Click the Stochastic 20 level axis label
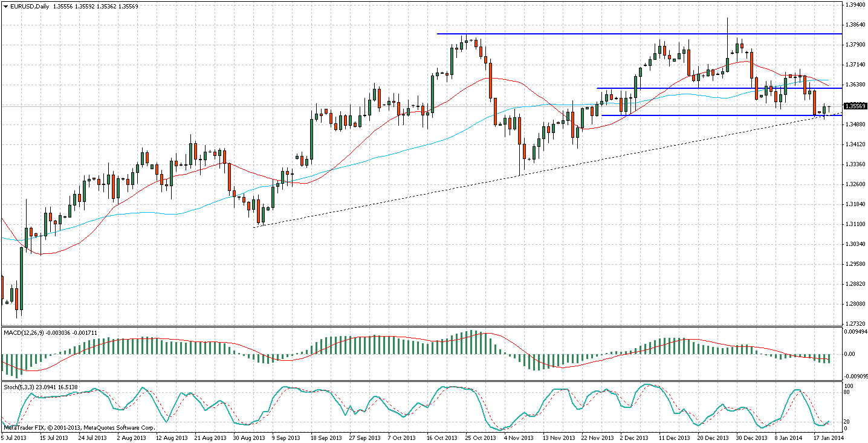 849,422
